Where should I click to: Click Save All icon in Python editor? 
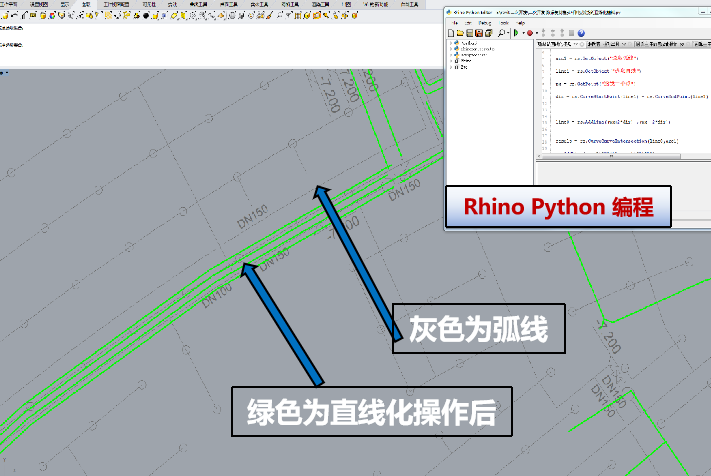click(488, 33)
